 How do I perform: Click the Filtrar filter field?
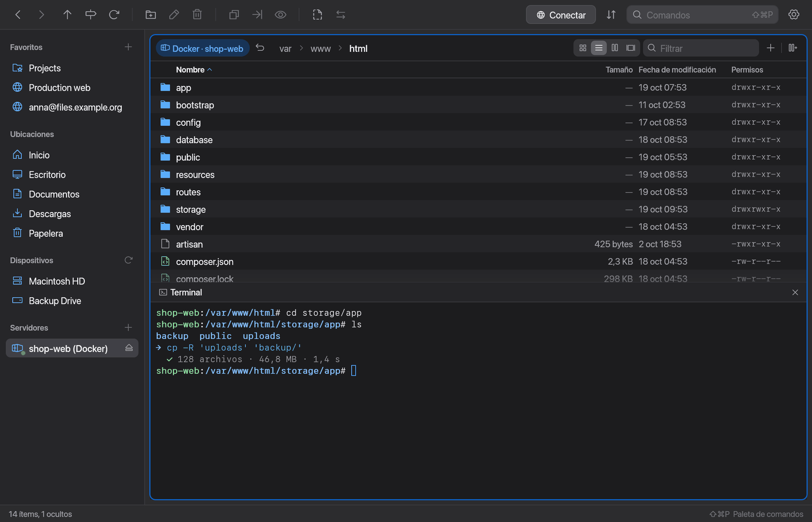coord(701,48)
